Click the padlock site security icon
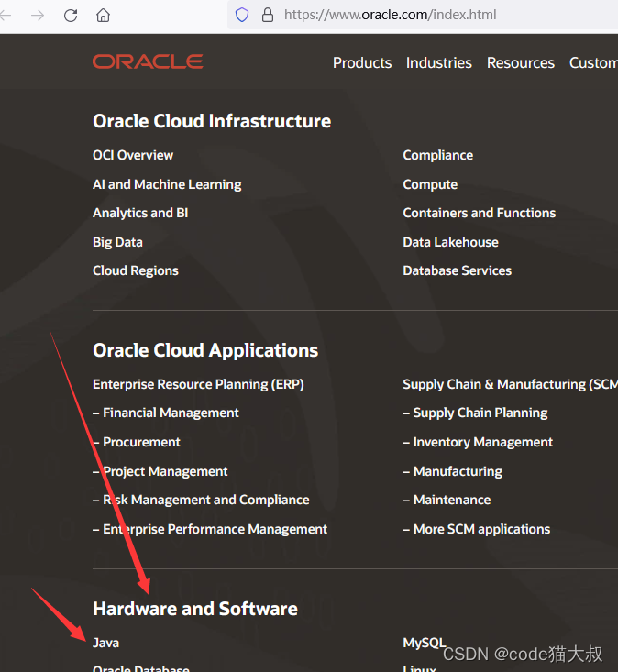This screenshot has height=672, width=618. pos(268,15)
